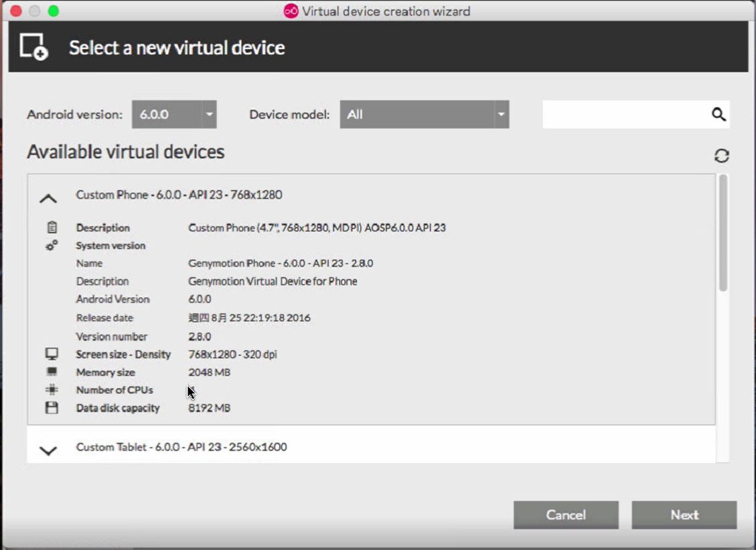Expand the Custom Tablet device details

[48, 450]
